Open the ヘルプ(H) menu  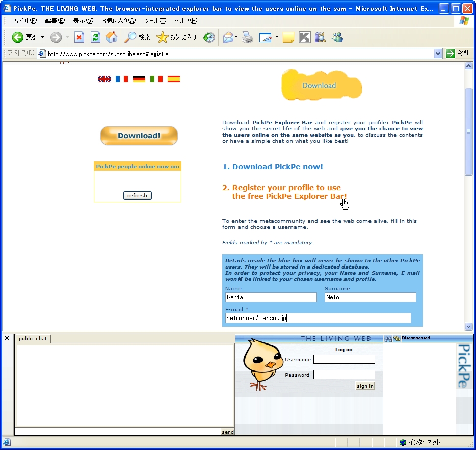click(186, 21)
